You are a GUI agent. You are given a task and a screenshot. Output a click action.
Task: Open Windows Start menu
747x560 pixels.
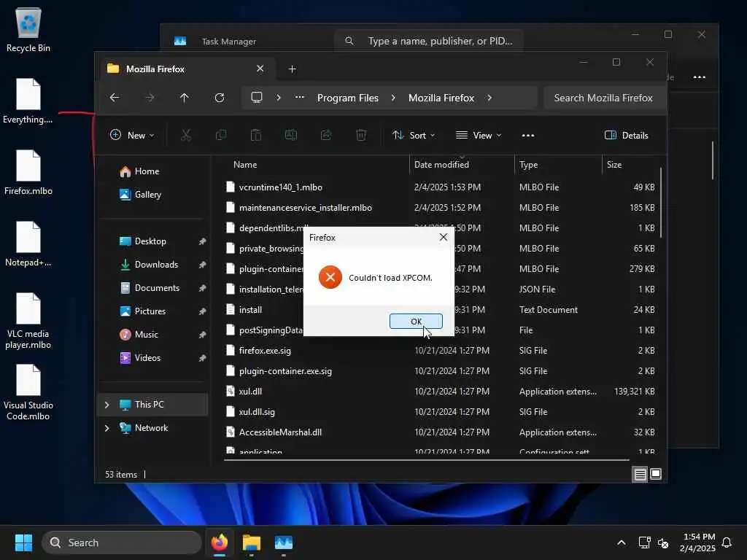(23, 542)
